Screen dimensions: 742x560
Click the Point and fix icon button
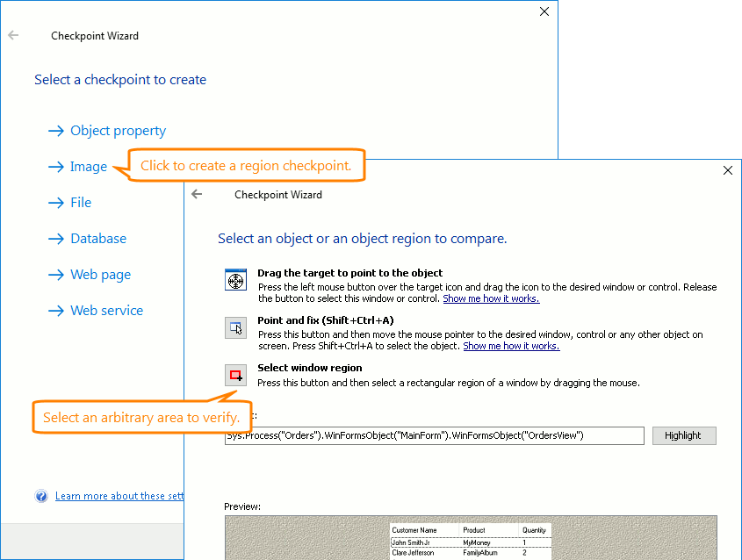pyautogui.click(x=235, y=327)
